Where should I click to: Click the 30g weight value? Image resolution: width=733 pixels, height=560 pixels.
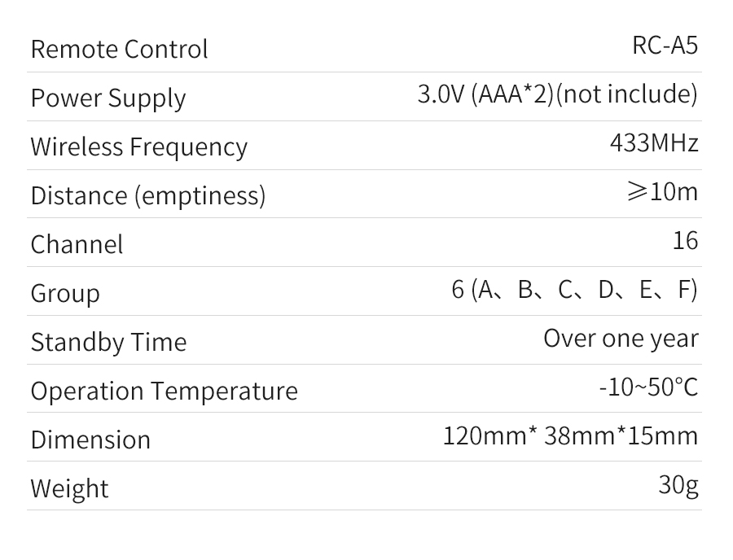pyautogui.click(x=678, y=485)
